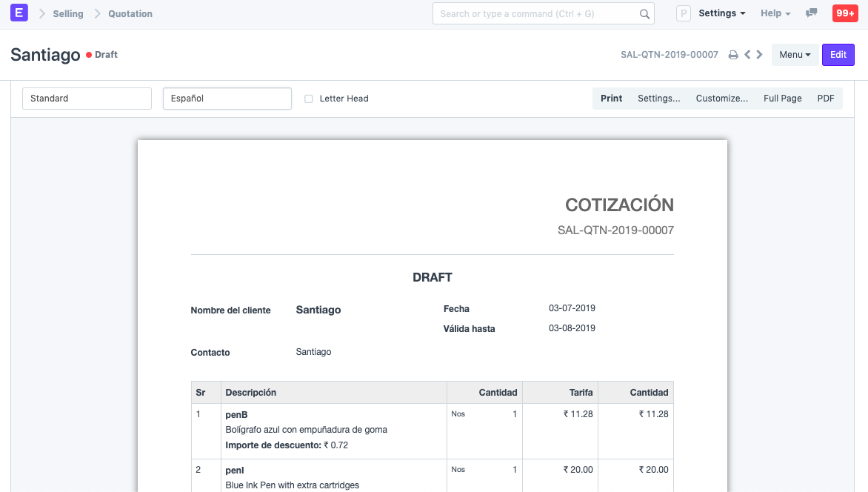This screenshot has width=868, height=492.
Task: Go to next document arrow
Action: tap(760, 55)
